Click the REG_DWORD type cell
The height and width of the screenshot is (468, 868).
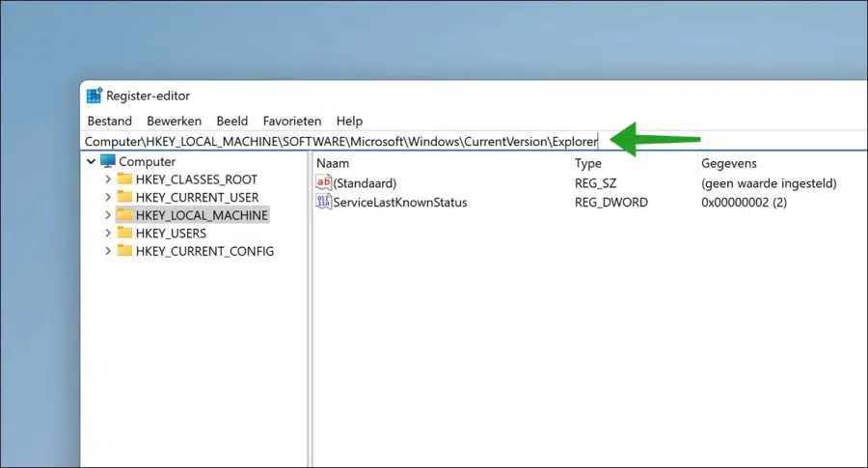(x=611, y=202)
